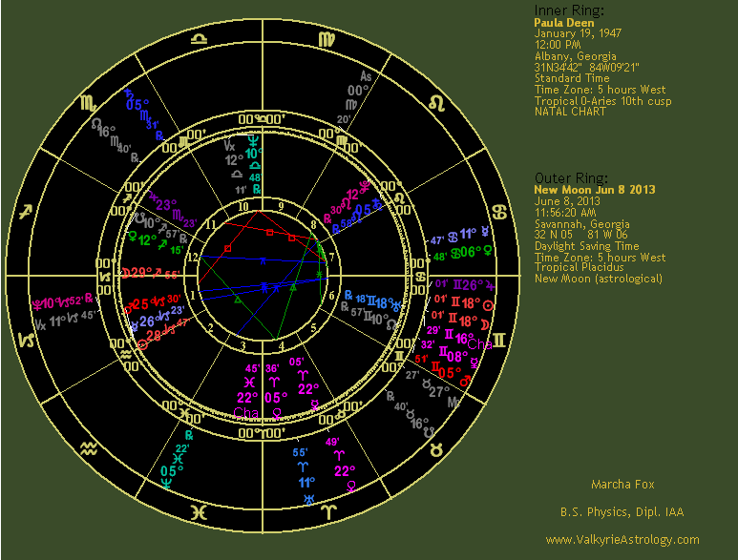Viewport: 738px width, 560px height.
Task: Click the Libra sign glyph on outer ring
Action: (199, 38)
